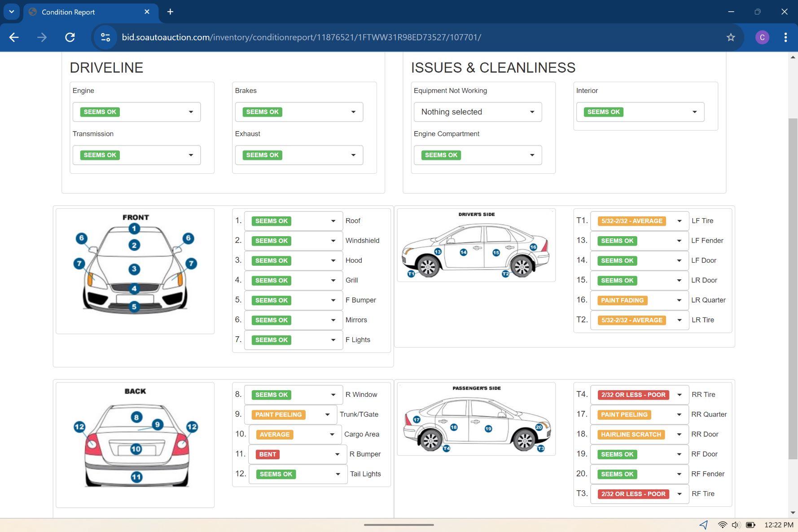Screen dimensions: 798x532
Task: Open the Engine condition dropdown
Action: tap(136, 112)
